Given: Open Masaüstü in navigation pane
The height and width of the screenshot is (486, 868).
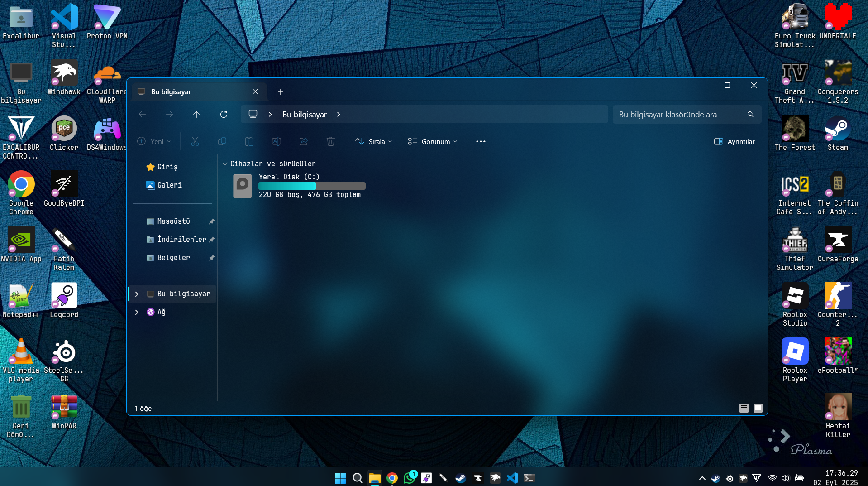Looking at the screenshot, I should [x=168, y=221].
